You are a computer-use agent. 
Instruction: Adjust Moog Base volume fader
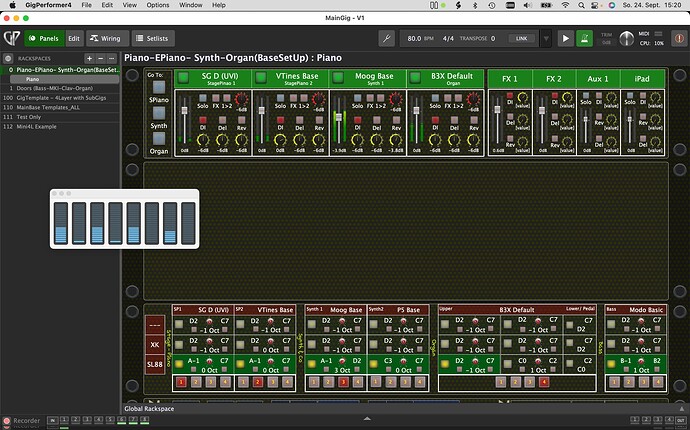(x=338, y=117)
